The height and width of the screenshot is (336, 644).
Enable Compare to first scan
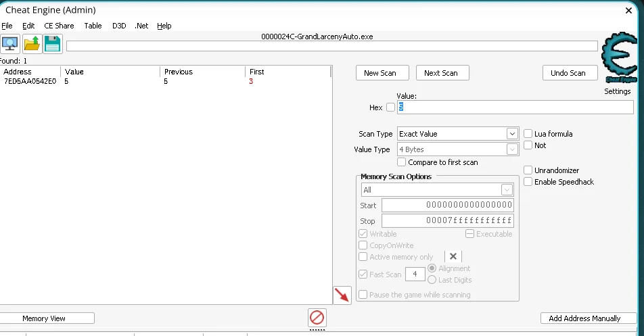coord(402,162)
